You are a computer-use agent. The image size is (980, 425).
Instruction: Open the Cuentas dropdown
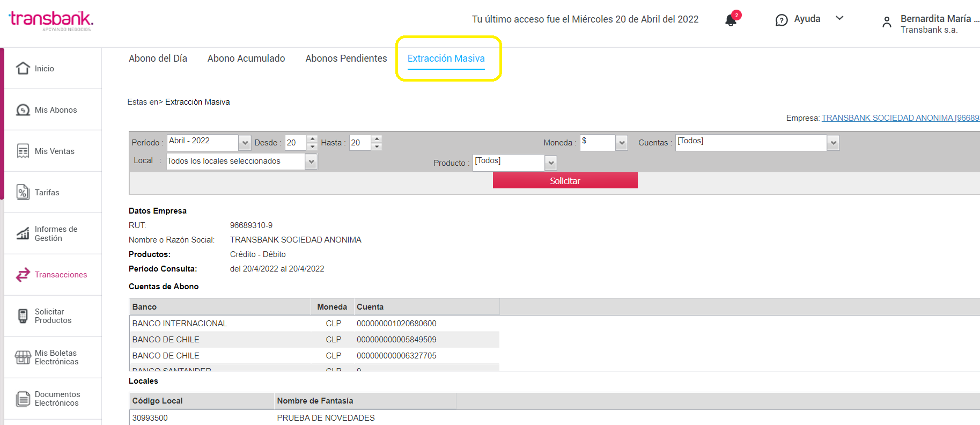(833, 143)
